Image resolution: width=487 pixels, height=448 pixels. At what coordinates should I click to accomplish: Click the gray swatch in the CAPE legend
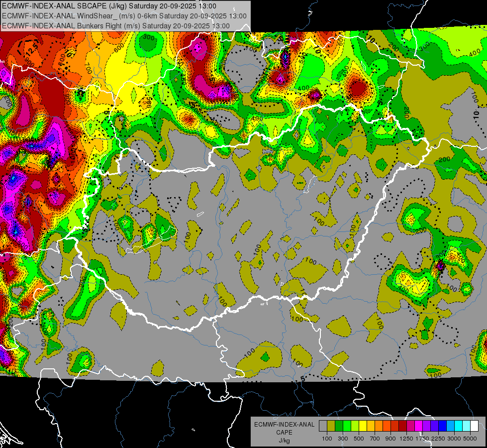tap(323, 426)
